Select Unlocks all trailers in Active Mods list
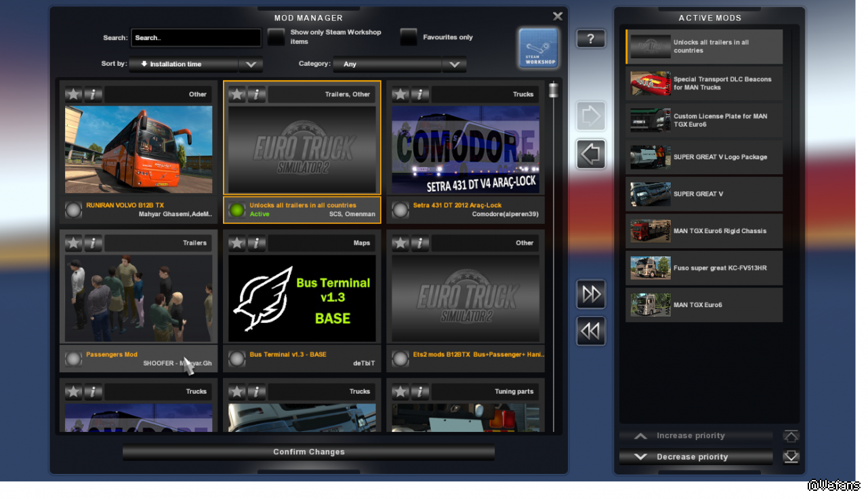The height and width of the screenshot is (499, 868). [x=704, y=47]
